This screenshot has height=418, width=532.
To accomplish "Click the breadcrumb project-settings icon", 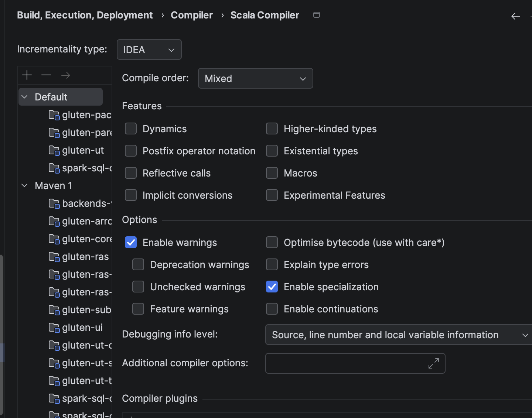I will pyautogui.click(x=317, y=15).
